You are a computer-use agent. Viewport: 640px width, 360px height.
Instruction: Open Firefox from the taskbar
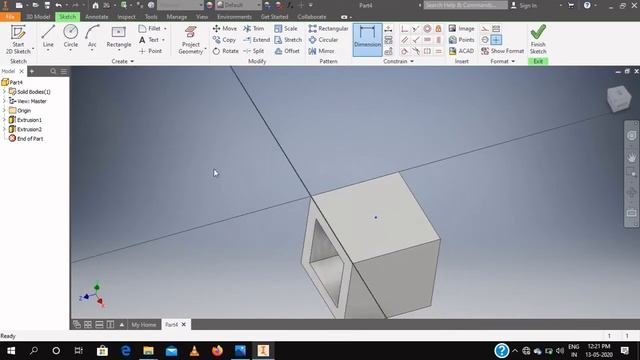click(217, 351)
